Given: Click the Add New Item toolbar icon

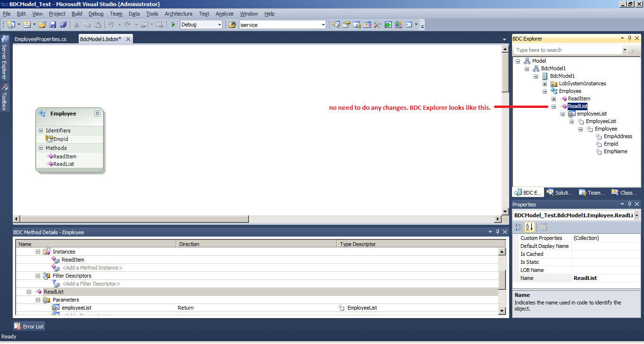Looking at the screenshot, I should click(x=26, y=25).
